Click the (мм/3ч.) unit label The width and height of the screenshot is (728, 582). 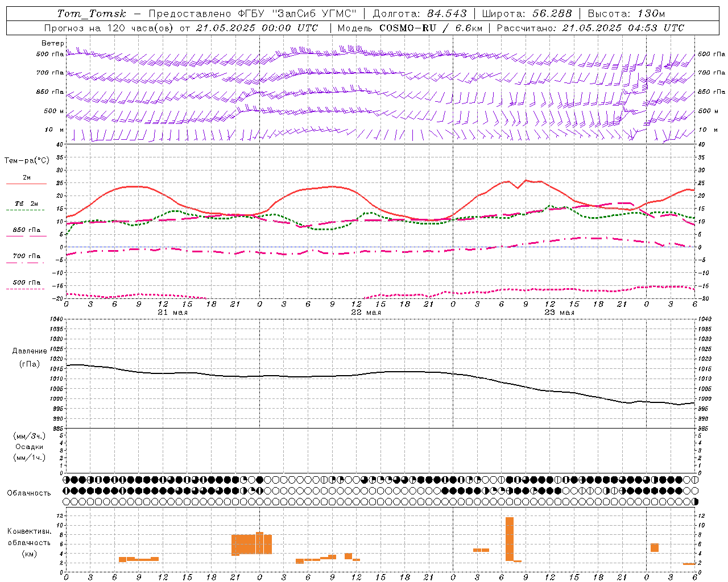[30, 436]
